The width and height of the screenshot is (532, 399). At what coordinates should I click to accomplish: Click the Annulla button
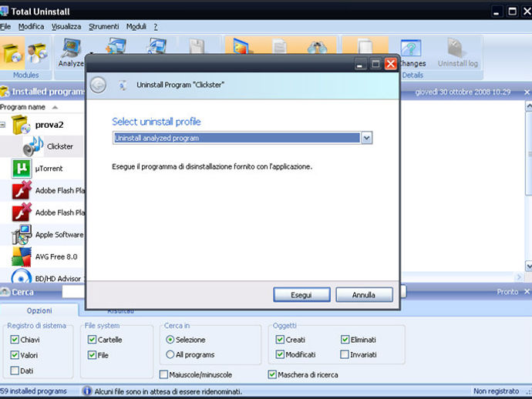[x=364, y=294]
